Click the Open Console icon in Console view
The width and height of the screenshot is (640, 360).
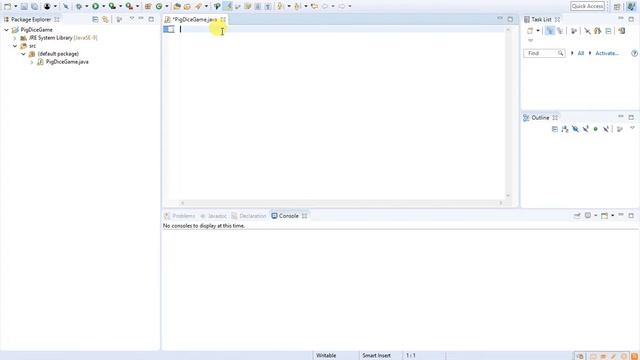click(x=604, y=216)
